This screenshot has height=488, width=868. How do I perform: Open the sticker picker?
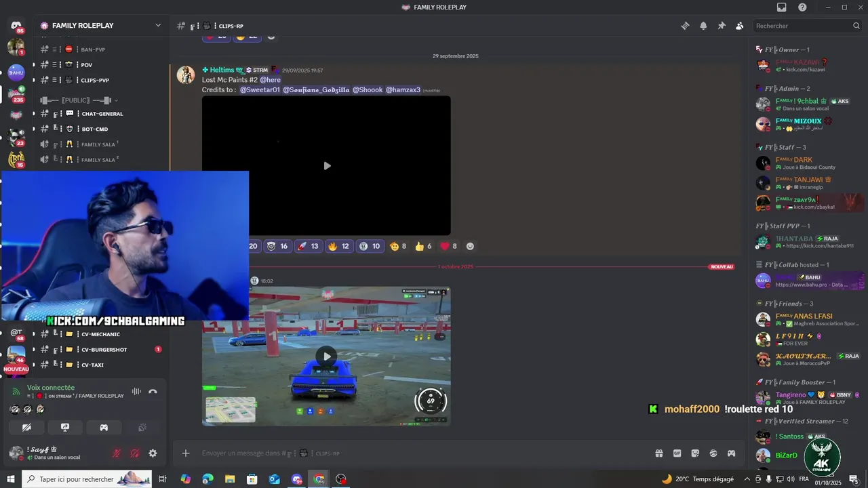[695, 453]
